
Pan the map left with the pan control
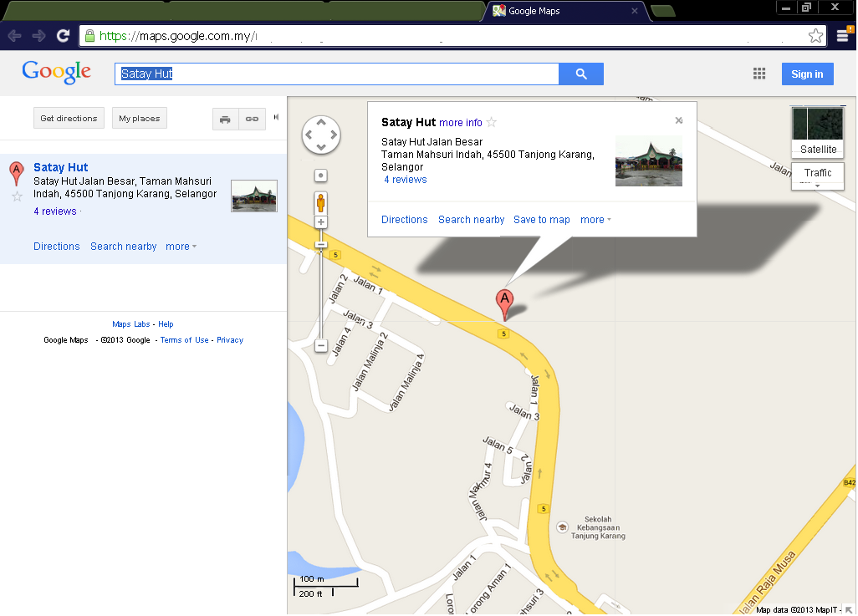[309, 135]
